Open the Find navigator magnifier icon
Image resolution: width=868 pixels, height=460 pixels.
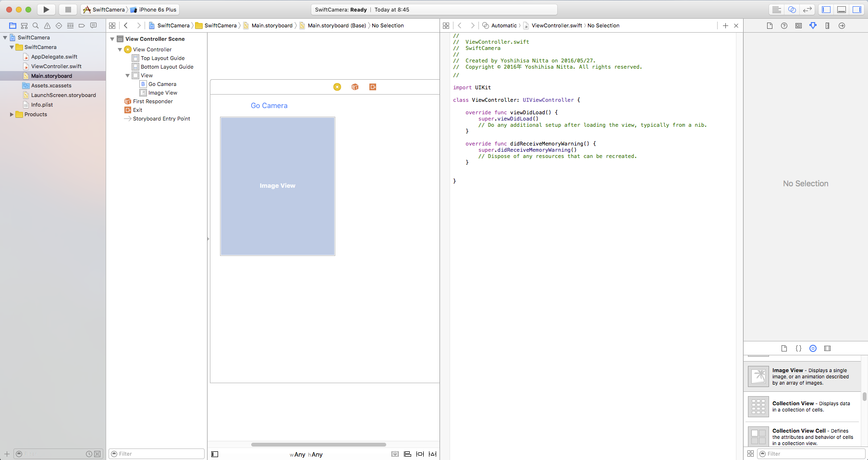[x=36, y=26]
